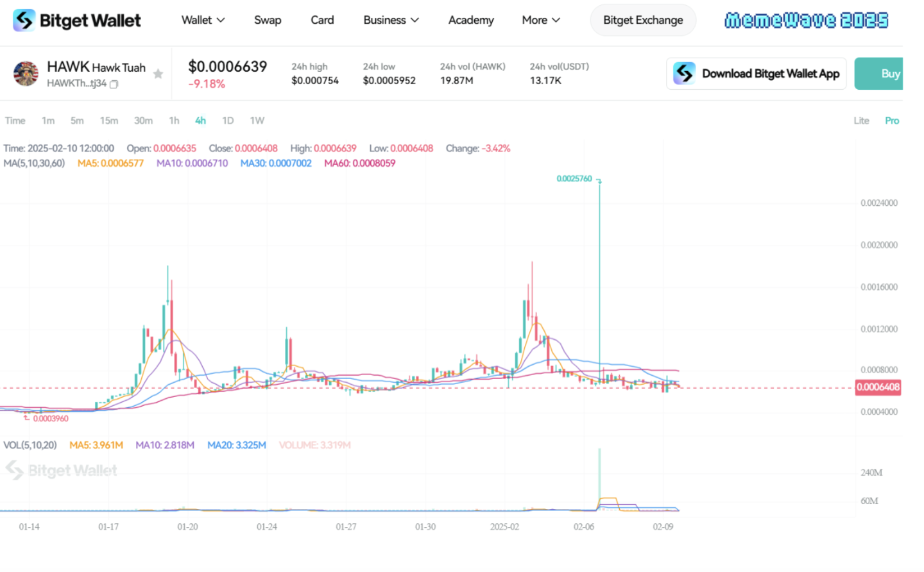Switch chart to Pro mode
This screenshot has width=924, height=572.
pyautogui.click(x=892, y=120)
